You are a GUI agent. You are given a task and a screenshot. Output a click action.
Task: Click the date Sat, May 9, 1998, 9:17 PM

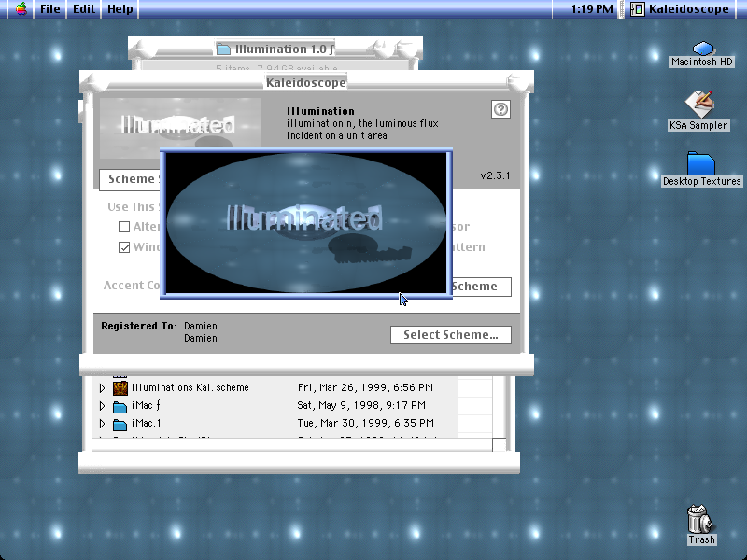(x=361, y=405)
